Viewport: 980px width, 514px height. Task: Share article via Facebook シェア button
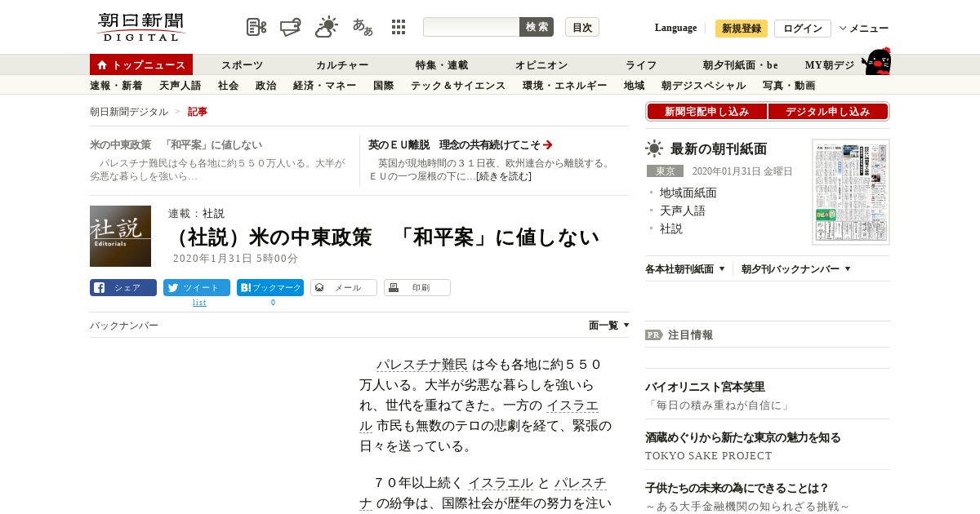[123, 287]
